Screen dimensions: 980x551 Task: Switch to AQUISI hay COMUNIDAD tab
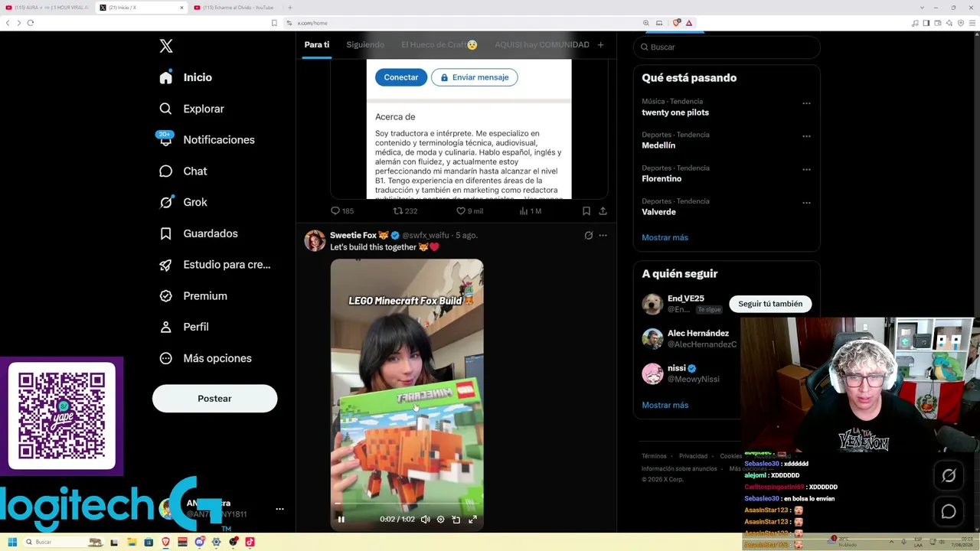click(x=542, y=44)
